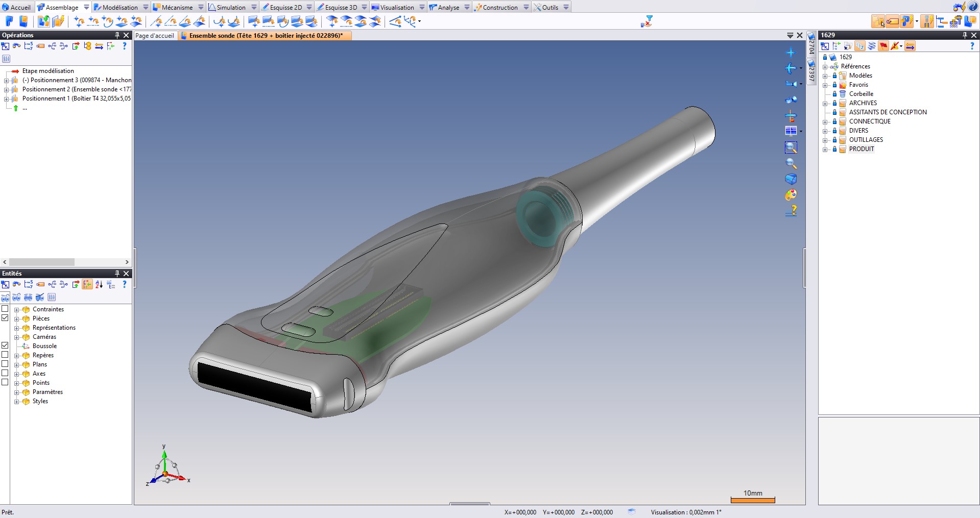
Task: Select the Références item in the 1629 tree
Action: click(x=856, y=66)
